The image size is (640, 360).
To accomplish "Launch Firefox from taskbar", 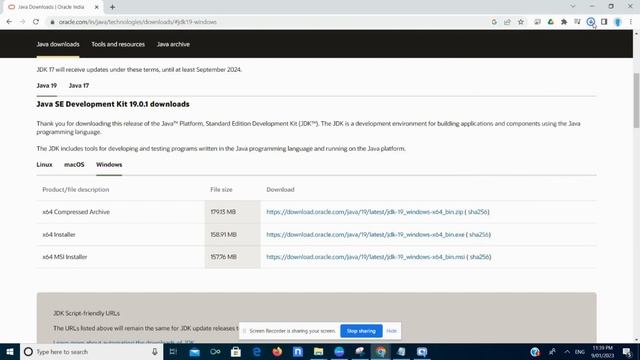I will pyautogui.click(x=277, y=351).
